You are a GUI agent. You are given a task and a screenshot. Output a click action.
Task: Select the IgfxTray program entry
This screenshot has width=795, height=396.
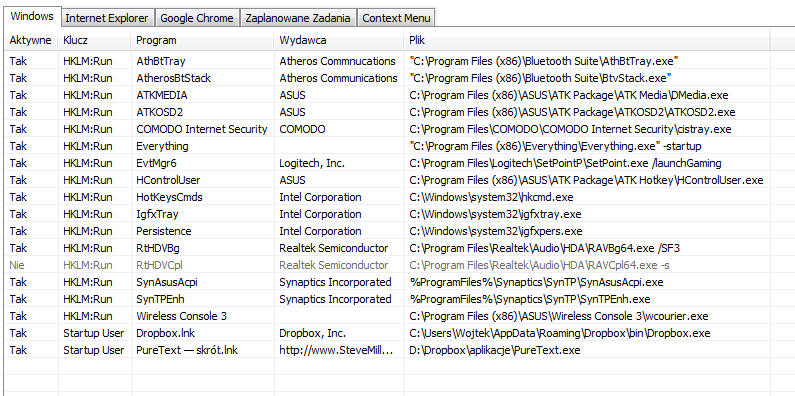click(x=157, y=214)
